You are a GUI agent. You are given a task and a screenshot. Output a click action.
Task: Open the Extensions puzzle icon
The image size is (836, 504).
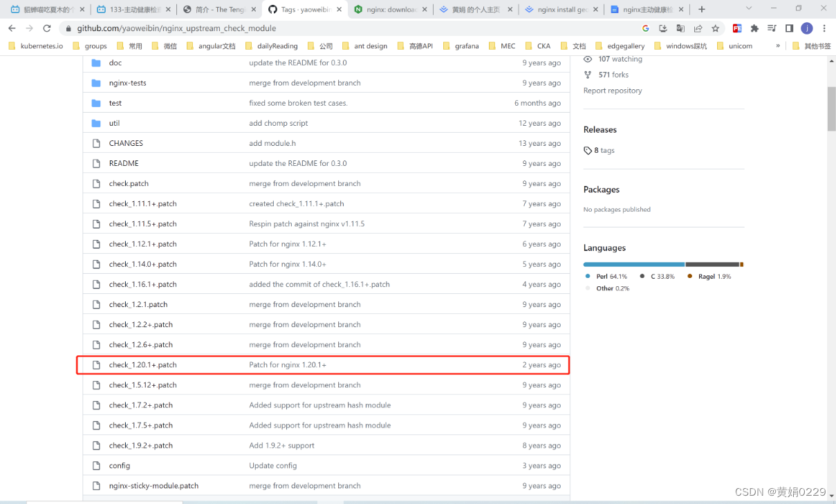pyautogui.click(x=754, y=28)
